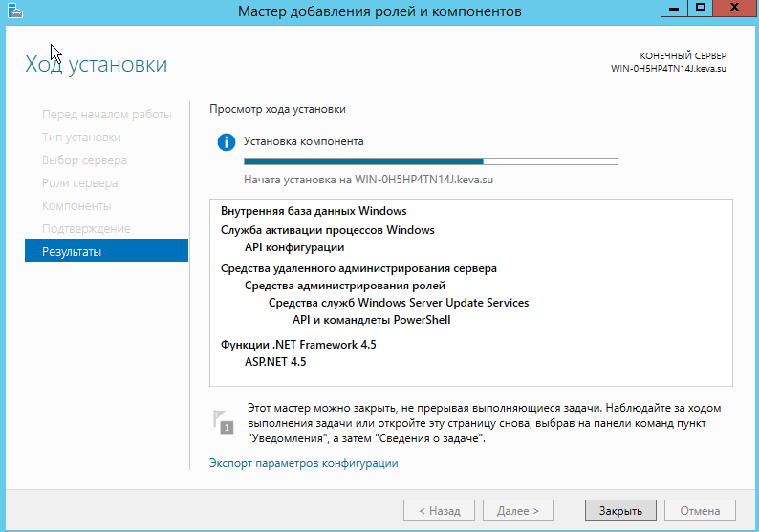Click API и командлеты PowerShell entry
The width and height of the screenshot is (759, 532).
point(371,320)
